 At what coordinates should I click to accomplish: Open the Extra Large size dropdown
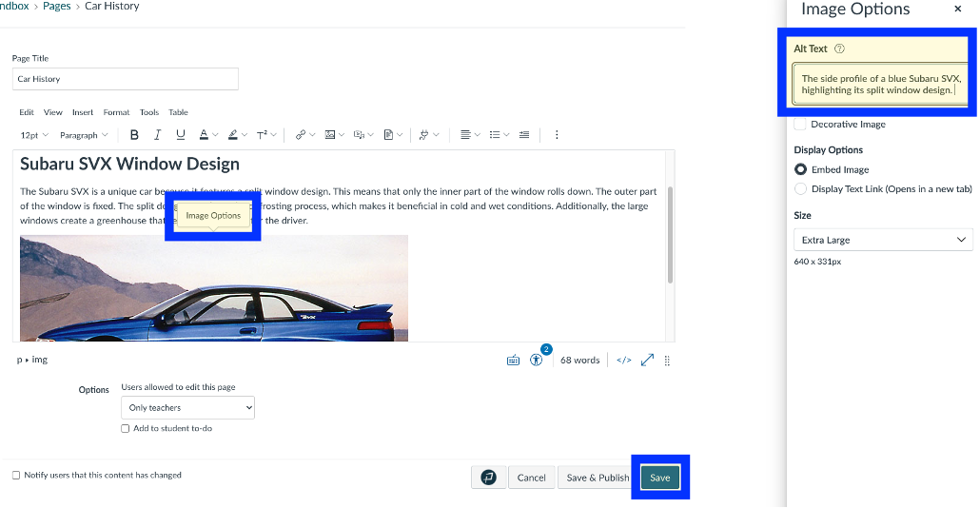pyautogui.click(x=883, y=240)
